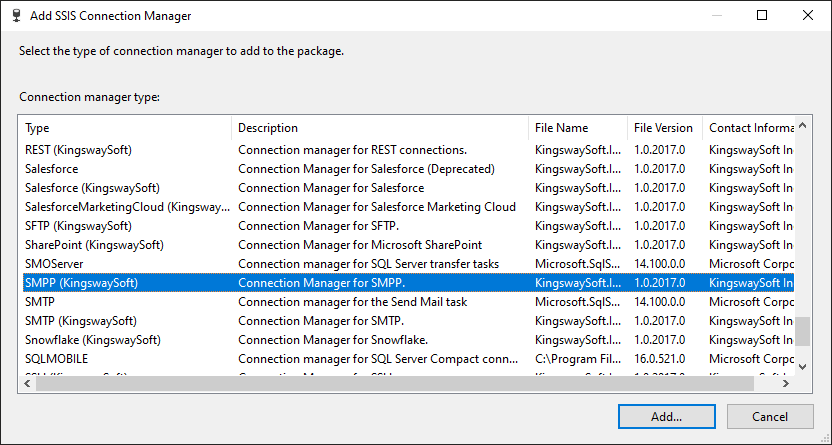Click the Add... button
832x445 pixels.
(666, 416)
